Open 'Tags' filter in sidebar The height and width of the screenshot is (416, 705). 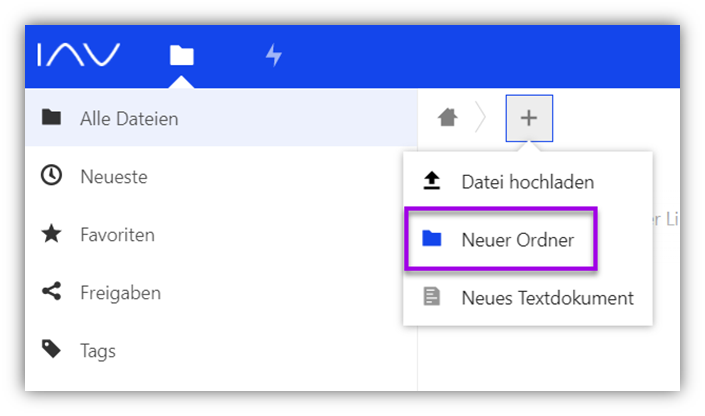pyautogui.click(x=98, y=351)
